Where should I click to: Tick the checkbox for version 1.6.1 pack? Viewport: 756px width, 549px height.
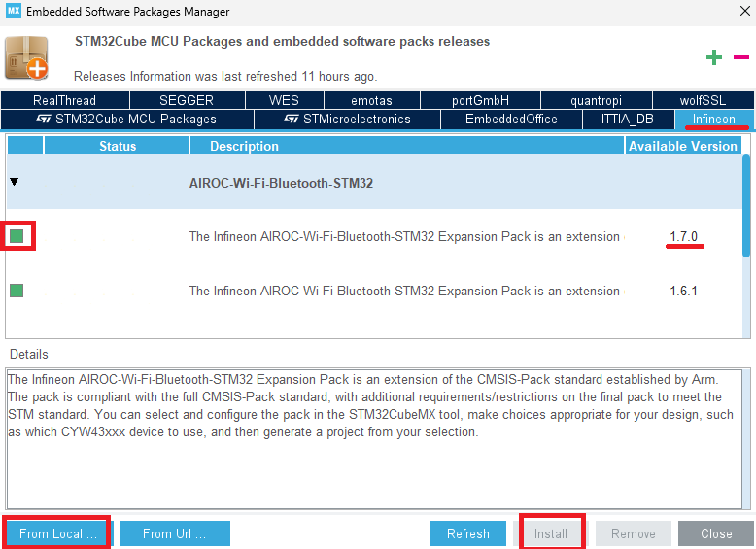pos(17,291)
